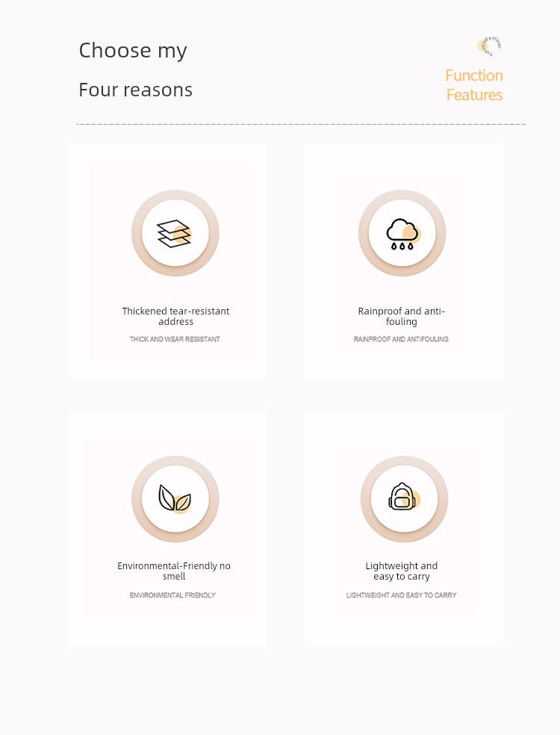The width and height of the screenshot is (560, 735).
Task: Click 'Lightweight and easy to carry' label
Action: [x=402, y=571]
